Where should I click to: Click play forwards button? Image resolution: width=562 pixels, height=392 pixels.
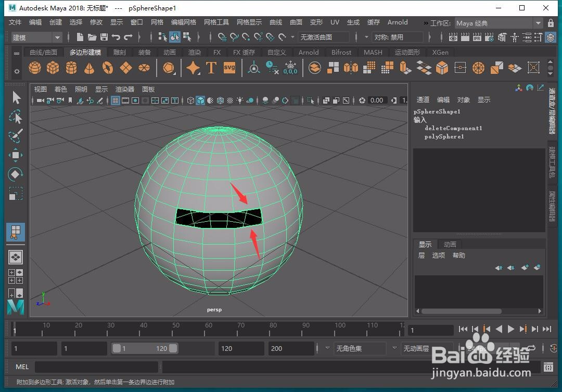[x=511, y=329]
